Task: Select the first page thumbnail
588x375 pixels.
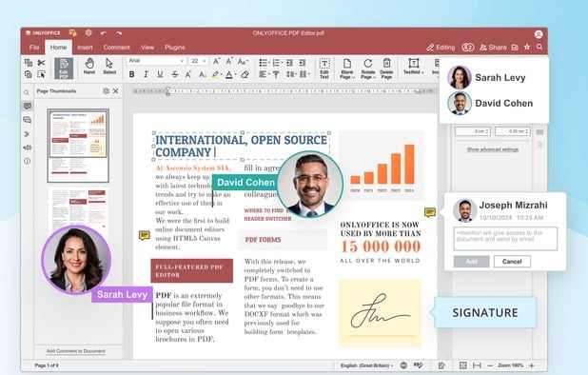Action: (78, 146)
